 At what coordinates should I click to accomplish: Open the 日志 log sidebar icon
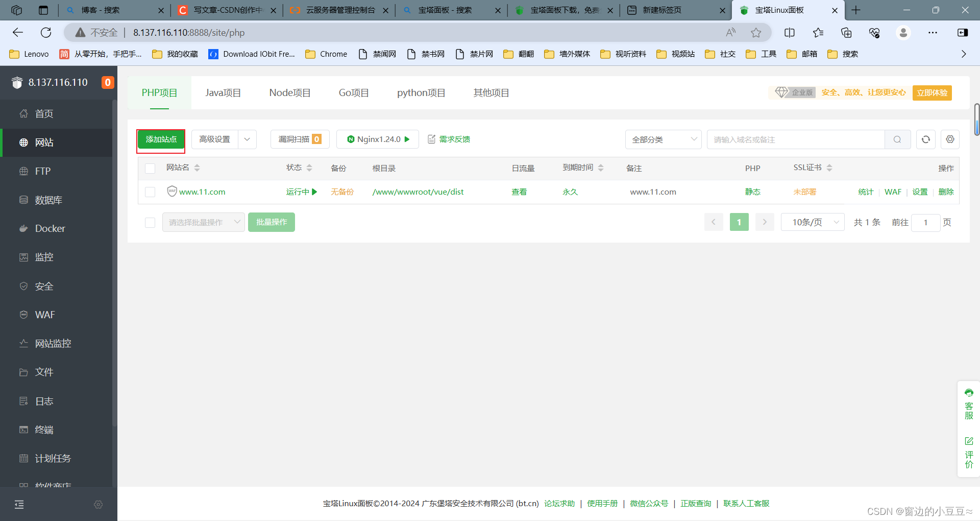tap(23, 401)
